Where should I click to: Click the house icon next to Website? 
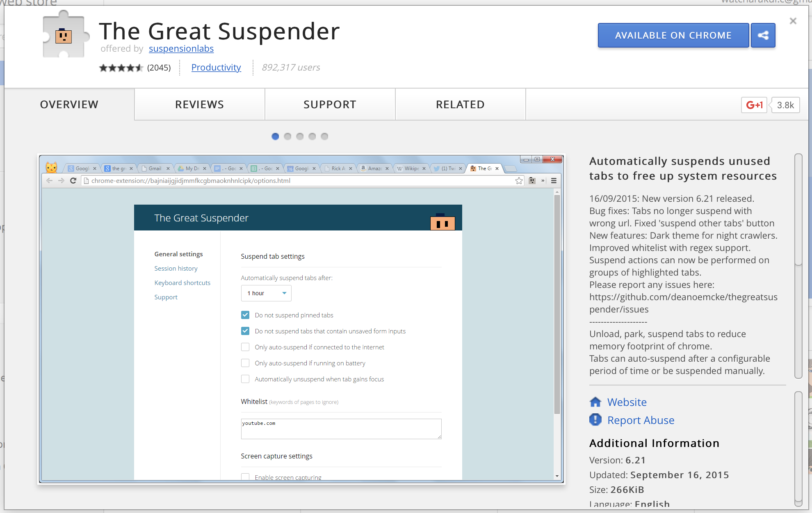pos(595,402)
